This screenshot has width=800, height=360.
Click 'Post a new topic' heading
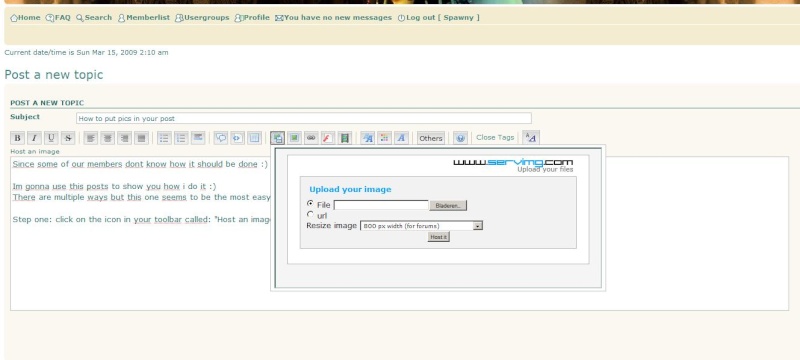point(54,74)
